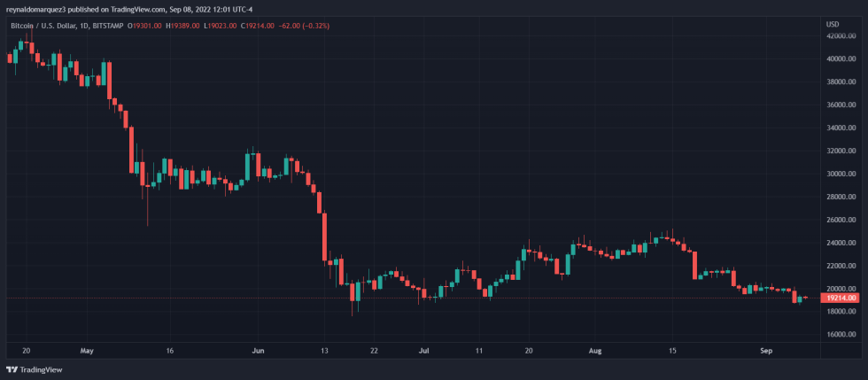The height and width of the screenshot is (380, 868).
Task: Click the Open value 19301.00
Action: tap(145, 25)
